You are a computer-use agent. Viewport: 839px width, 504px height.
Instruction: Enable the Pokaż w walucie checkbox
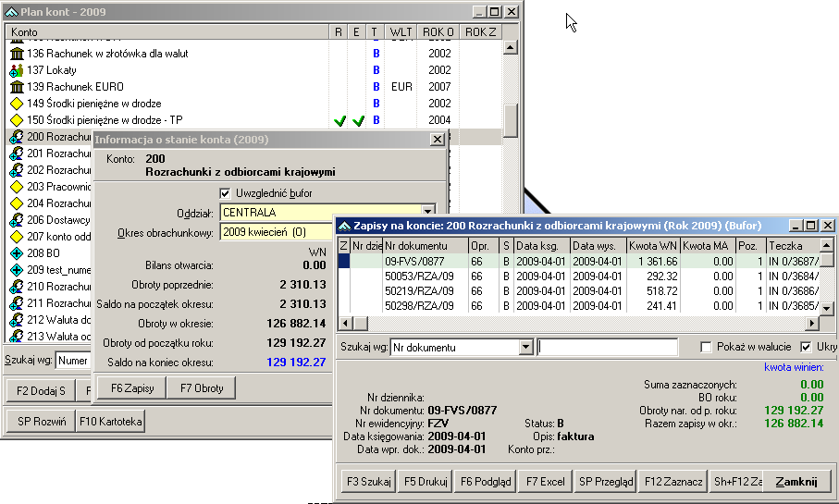706,347
